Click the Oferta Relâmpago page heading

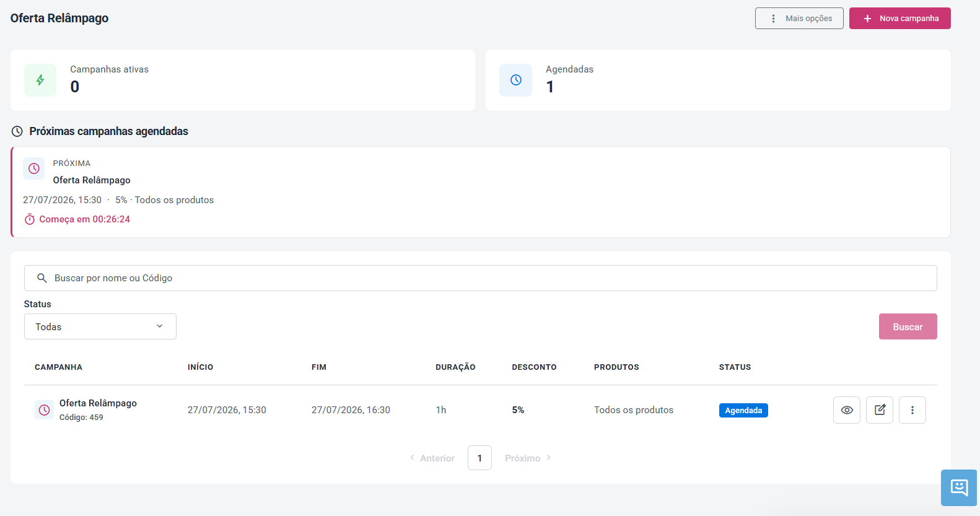(x=59, y=18)
